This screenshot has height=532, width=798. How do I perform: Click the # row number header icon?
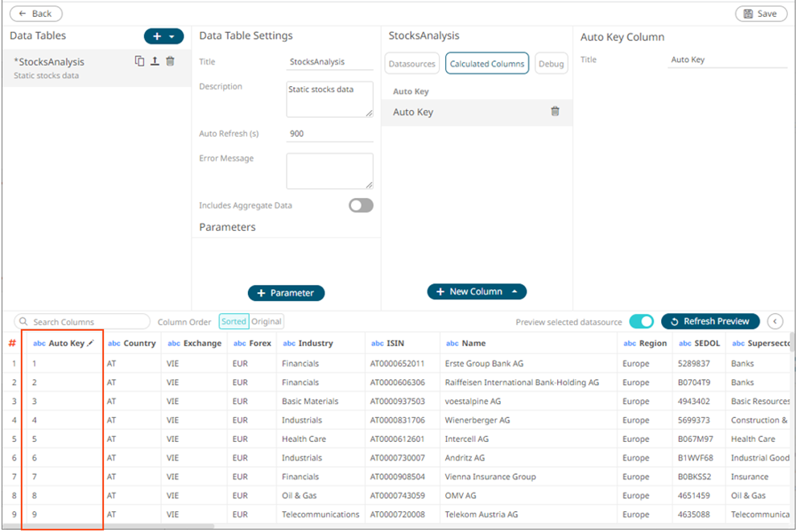coord(11,343)
